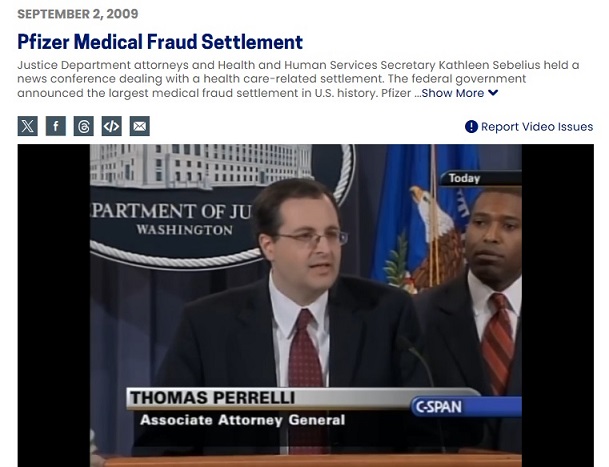609x467 pixels.
Task: Click the Thomas Perrelli name caption
Action: click(210, 399)
